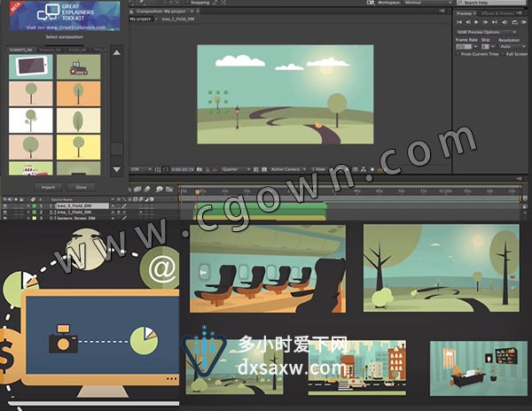This screenshot has width=532, height=411.
Task: Enable From Current Time checkbox
Action: pyautogui.click(x=458, y=54)
